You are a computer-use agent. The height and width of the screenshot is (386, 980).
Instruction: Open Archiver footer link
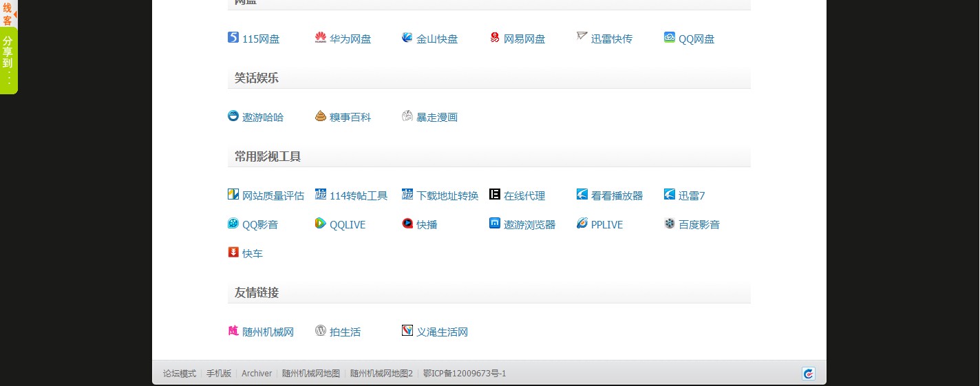(x=257, y=374)
